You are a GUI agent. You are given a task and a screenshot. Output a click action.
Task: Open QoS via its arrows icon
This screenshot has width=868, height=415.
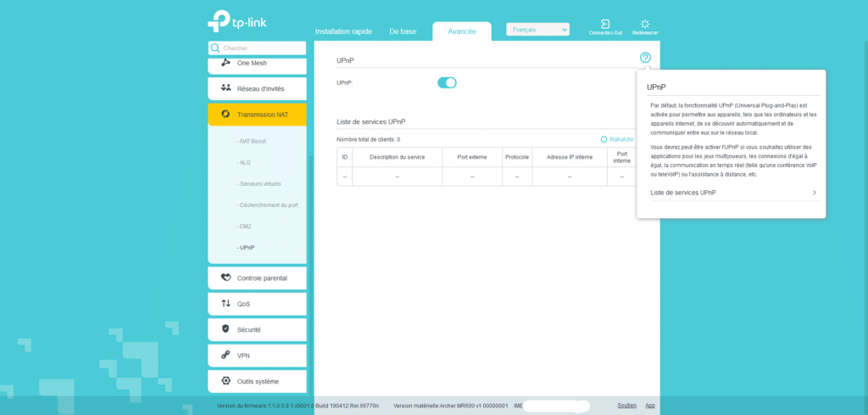225,303
